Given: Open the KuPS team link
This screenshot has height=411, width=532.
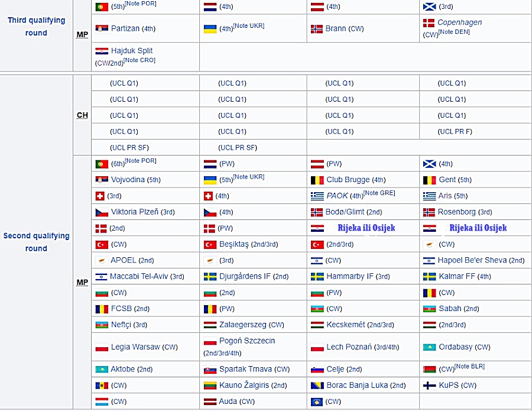Looking at the screenshot, I should 449,385.
